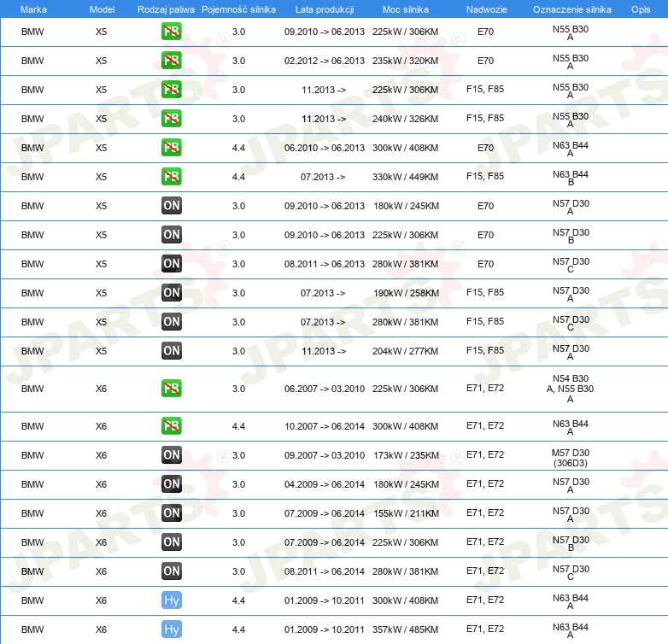Select the 204kW / 277KM power cell
The height and width of the screenshot is (644, 668).
pos(405,351)
